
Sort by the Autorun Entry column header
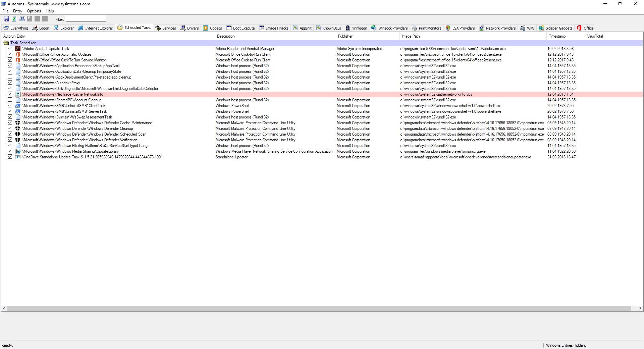click(108, 36)
